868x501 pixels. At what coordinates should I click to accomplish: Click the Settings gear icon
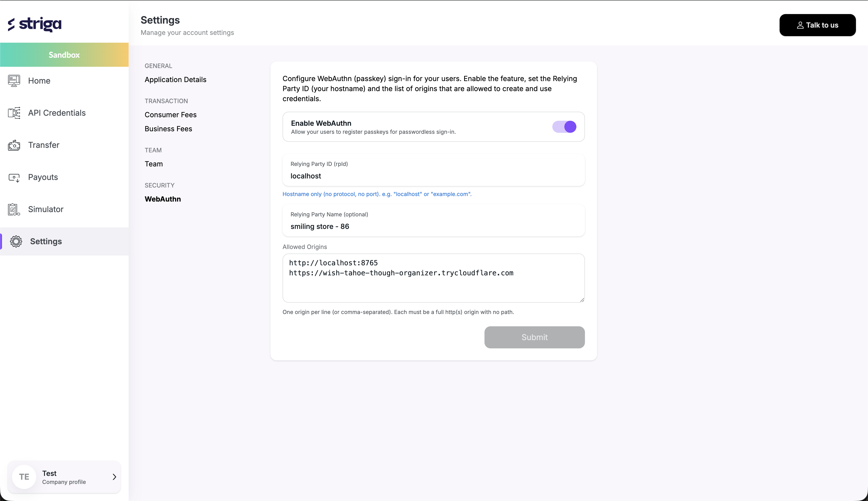[16, 241]
